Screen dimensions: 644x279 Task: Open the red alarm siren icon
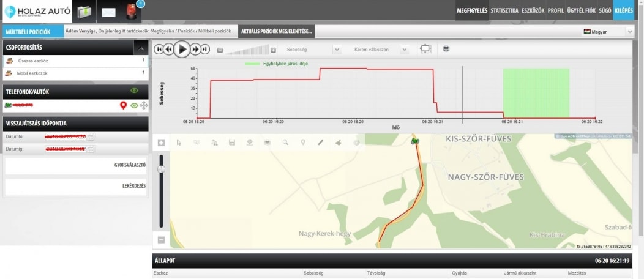pos(131,11)
